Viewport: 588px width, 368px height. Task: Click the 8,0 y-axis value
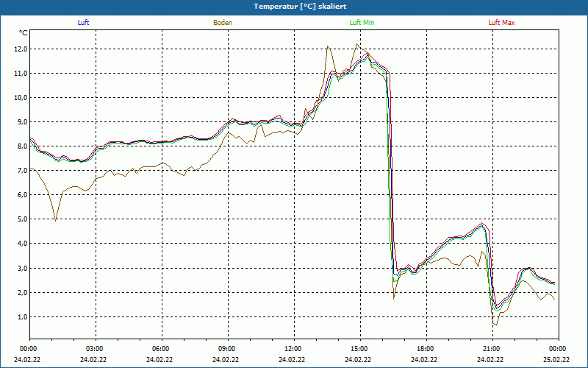(22, 146)
